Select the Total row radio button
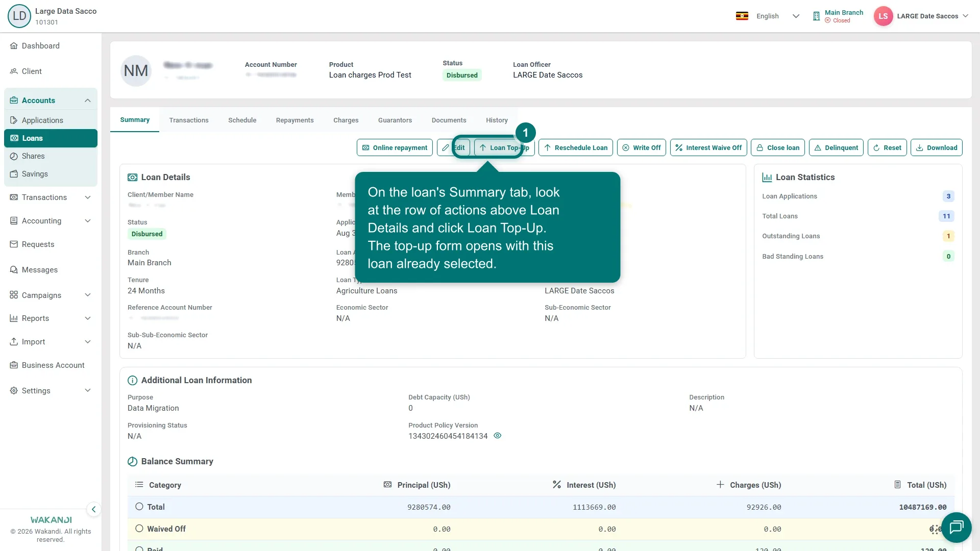The width and height of the screenshot is (980, 551). 139,507
